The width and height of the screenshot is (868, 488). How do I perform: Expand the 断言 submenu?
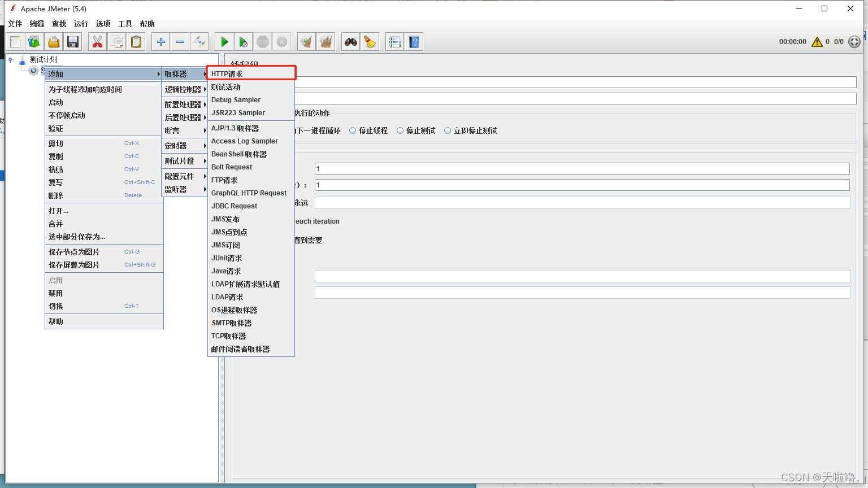coord(185,130)
